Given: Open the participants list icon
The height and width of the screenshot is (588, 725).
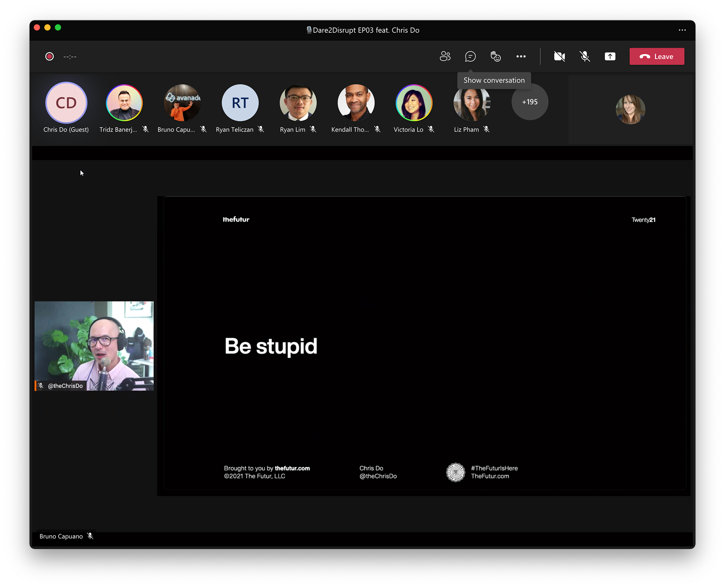Looking at the screenshot, I should [x=445, y=56].
